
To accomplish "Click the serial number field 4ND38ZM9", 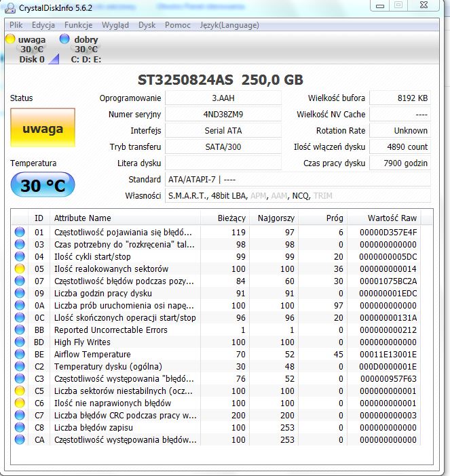I will (x=223, y=115).
